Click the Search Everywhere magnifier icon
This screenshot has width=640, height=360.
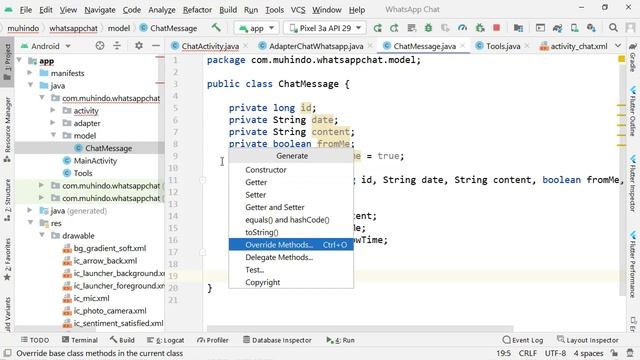(613, 28)
